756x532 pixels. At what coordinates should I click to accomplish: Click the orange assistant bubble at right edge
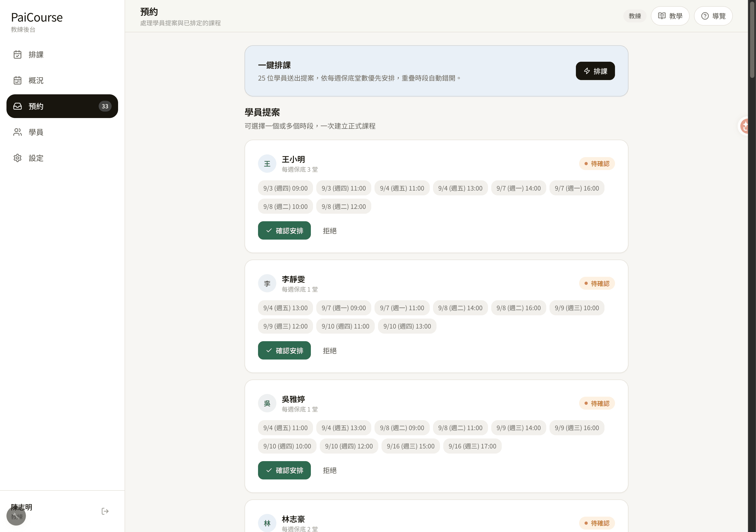coord(744,126)
